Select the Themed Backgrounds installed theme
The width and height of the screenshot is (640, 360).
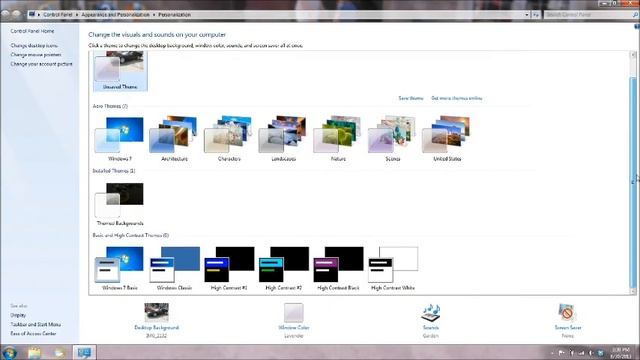[120, 204]
